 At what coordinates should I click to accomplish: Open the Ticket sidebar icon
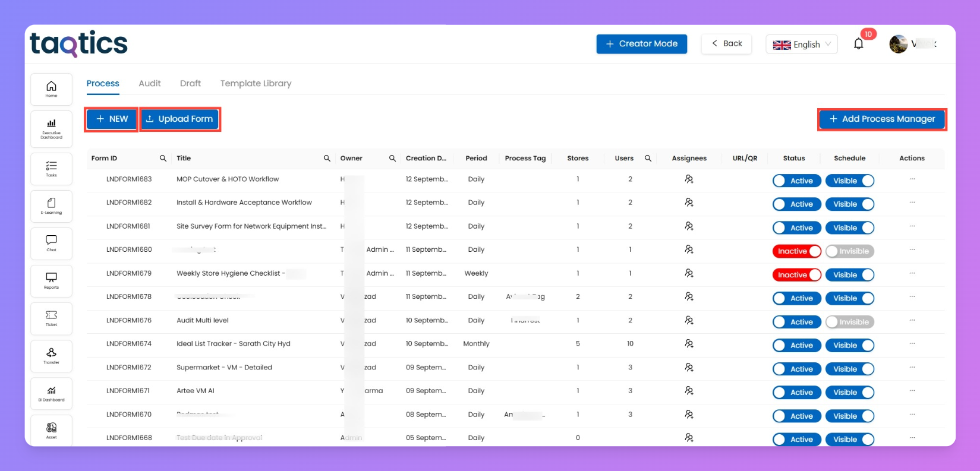pos(52,318)
